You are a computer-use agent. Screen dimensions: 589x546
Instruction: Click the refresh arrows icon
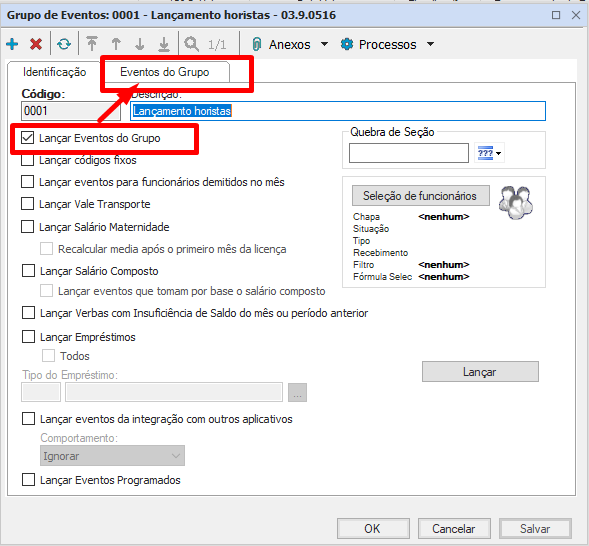tap(64, 44)
